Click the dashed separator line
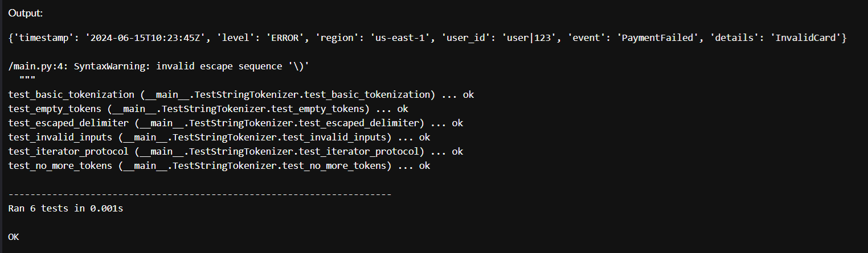This screenshot has height=253, width=868. [x=200, y=194]
